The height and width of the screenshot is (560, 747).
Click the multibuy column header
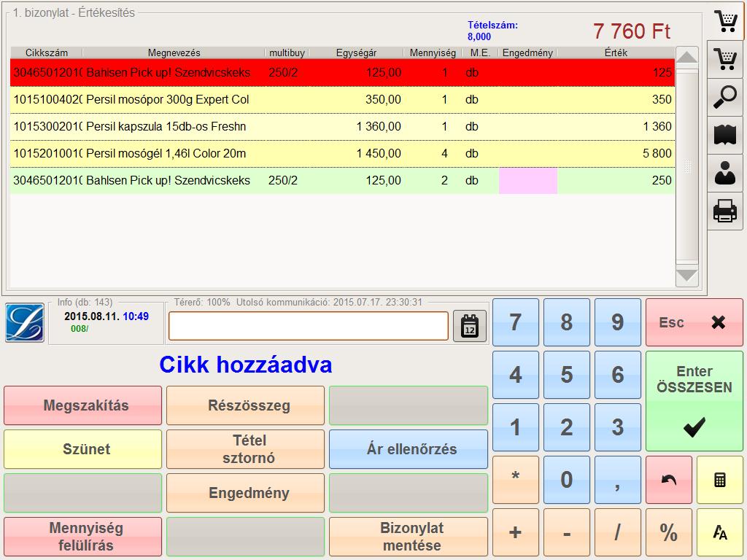tap(287, 52)
